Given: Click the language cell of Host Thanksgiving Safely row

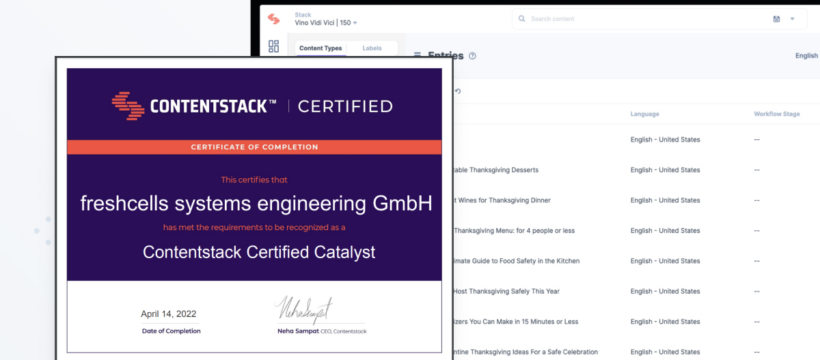Looking at the screenshot, I should [x=665, y=291].
